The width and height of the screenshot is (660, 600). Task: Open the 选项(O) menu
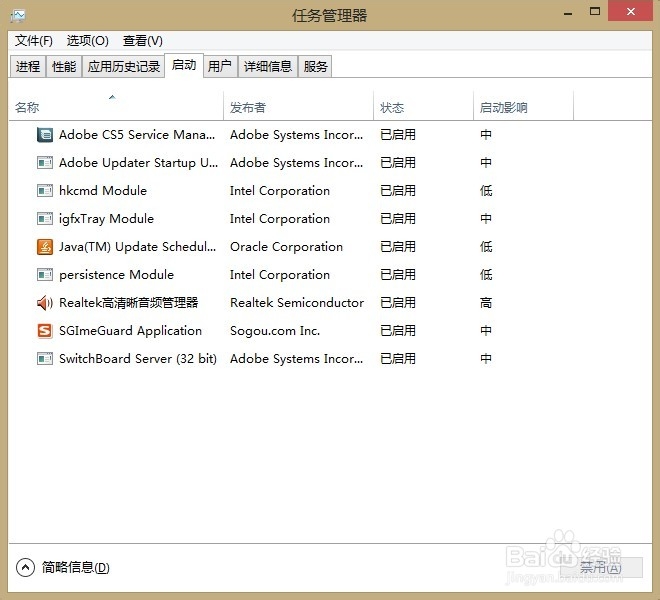[x=88, y=41]
